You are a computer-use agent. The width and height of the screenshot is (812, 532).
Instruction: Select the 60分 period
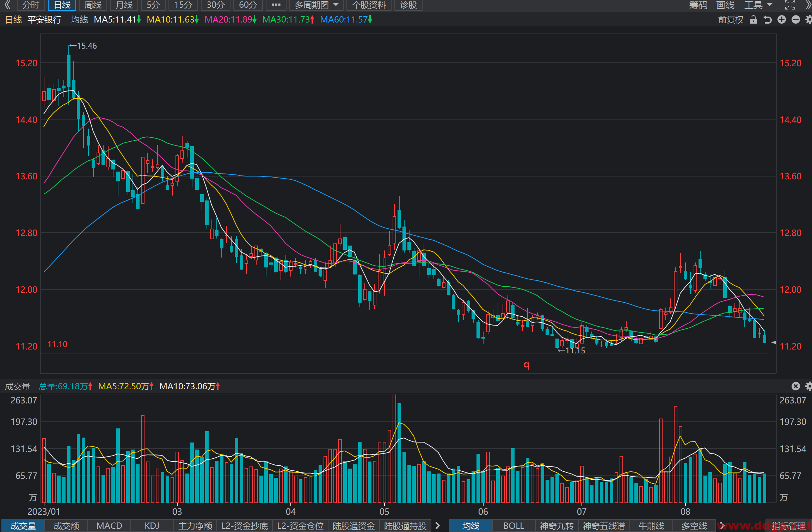[248, 5]
